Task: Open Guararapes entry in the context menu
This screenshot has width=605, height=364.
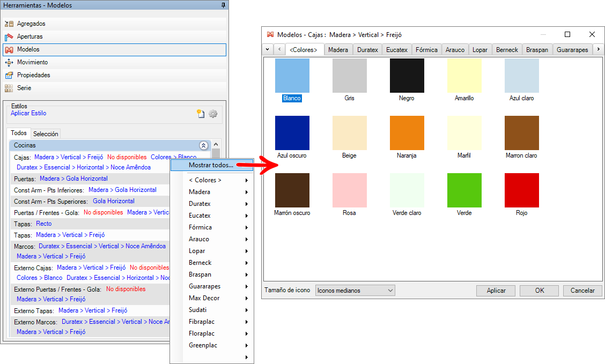Action: click(x=212, y=286)
